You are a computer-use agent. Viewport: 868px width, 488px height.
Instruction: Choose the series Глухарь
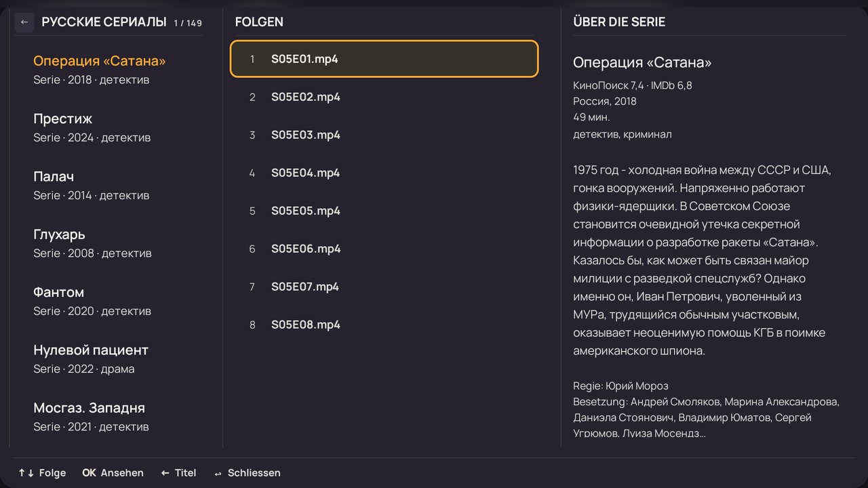pos(116,243)
